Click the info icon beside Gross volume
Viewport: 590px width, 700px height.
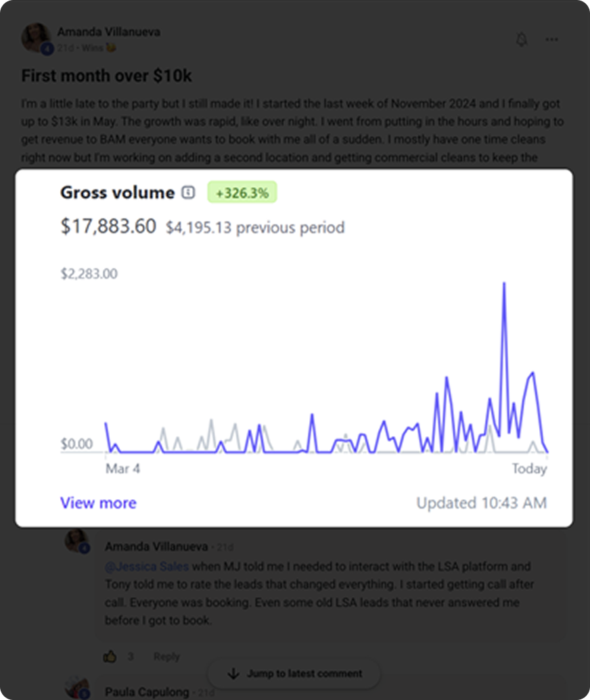coord(189,193)
